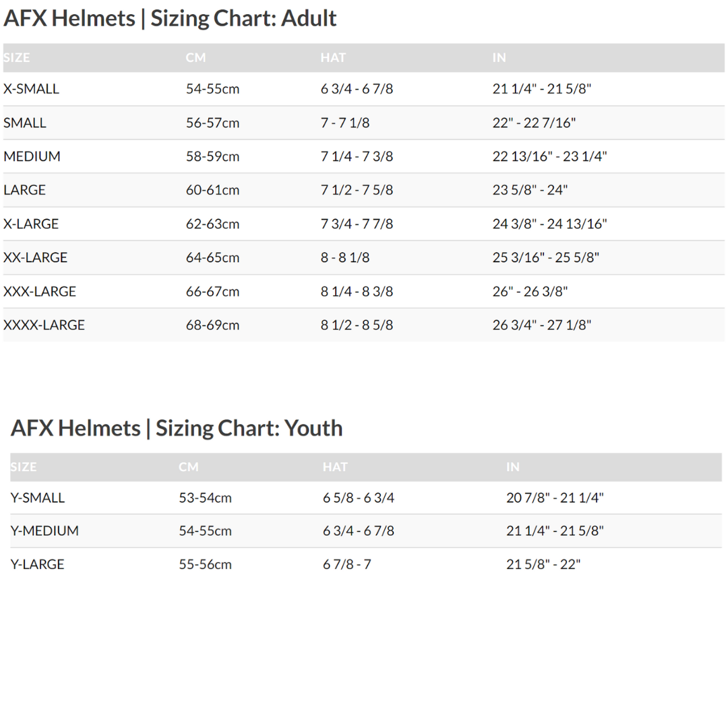Click the Youth sizing chart title

pos(177,428)
